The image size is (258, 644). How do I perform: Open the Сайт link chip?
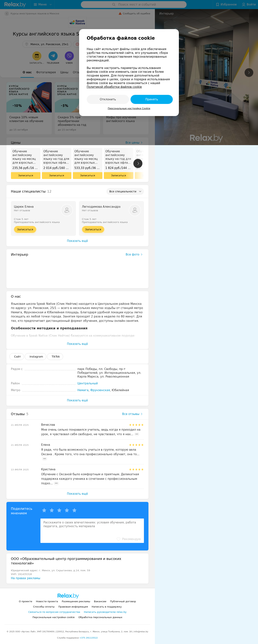click(x=17, y=357)
